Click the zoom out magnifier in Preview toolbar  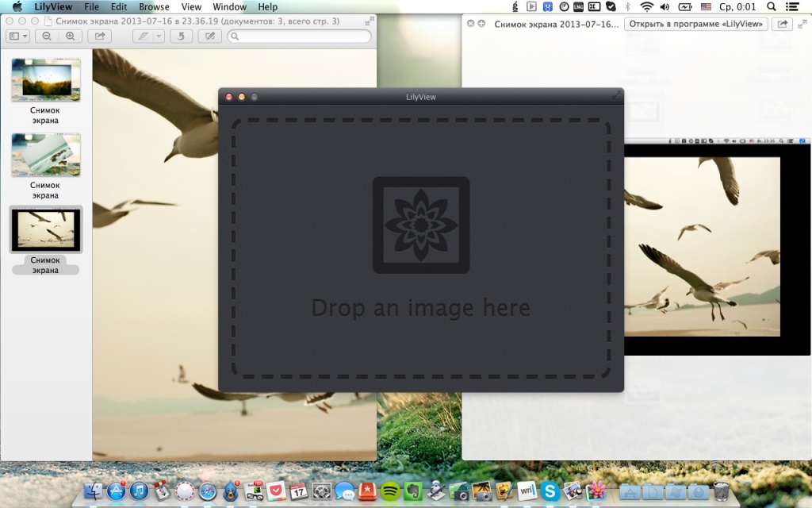[x=47, y=37]
